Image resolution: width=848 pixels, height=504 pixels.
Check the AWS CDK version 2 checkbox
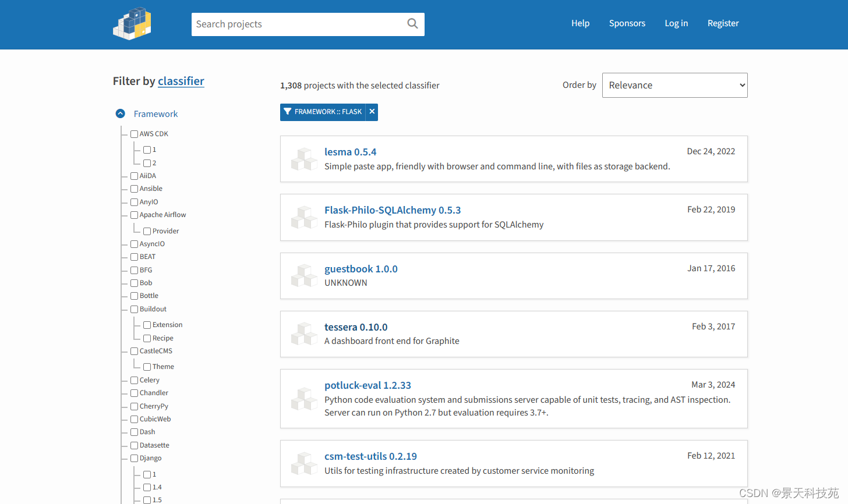point(147,163)
